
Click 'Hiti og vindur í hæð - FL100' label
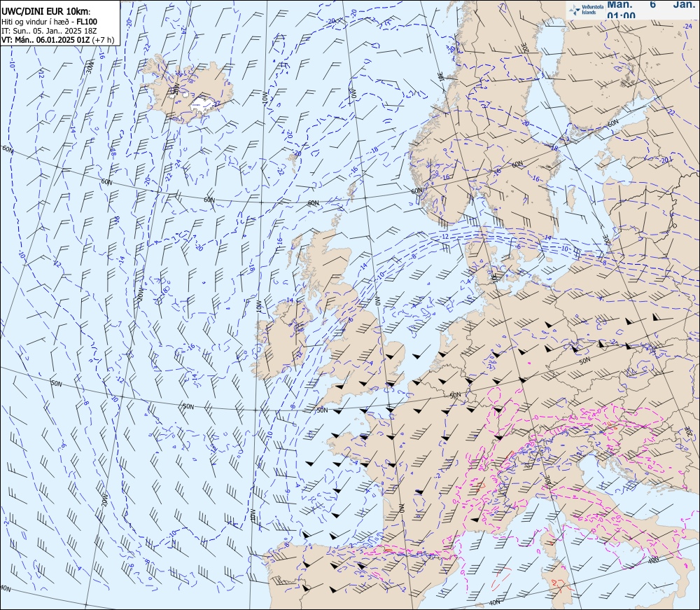[x=49, y=22]
